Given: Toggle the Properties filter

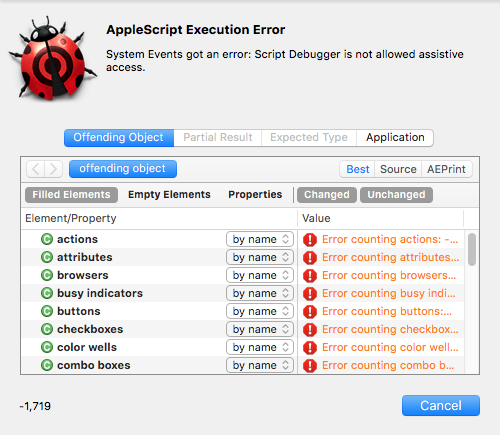Looking at the screenshot, I should (255, 195).
